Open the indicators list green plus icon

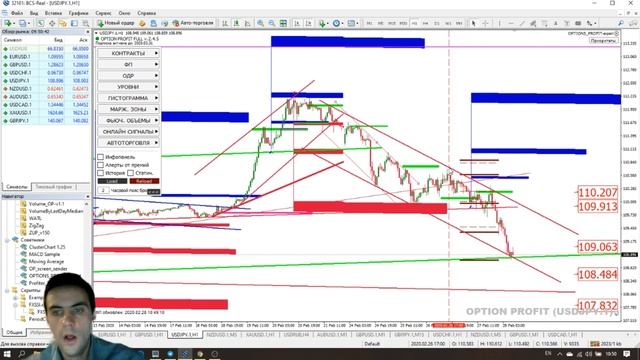point(323,23)
